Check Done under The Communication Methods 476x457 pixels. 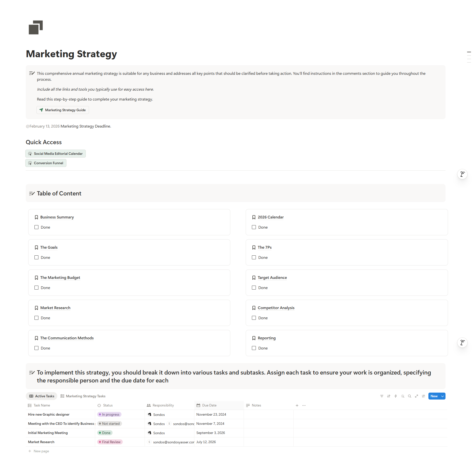36,348
